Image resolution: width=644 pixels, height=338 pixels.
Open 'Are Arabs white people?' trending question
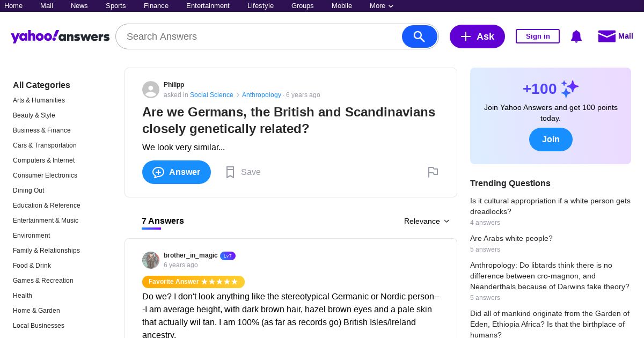pyautogui.click(x=511, y=238)
